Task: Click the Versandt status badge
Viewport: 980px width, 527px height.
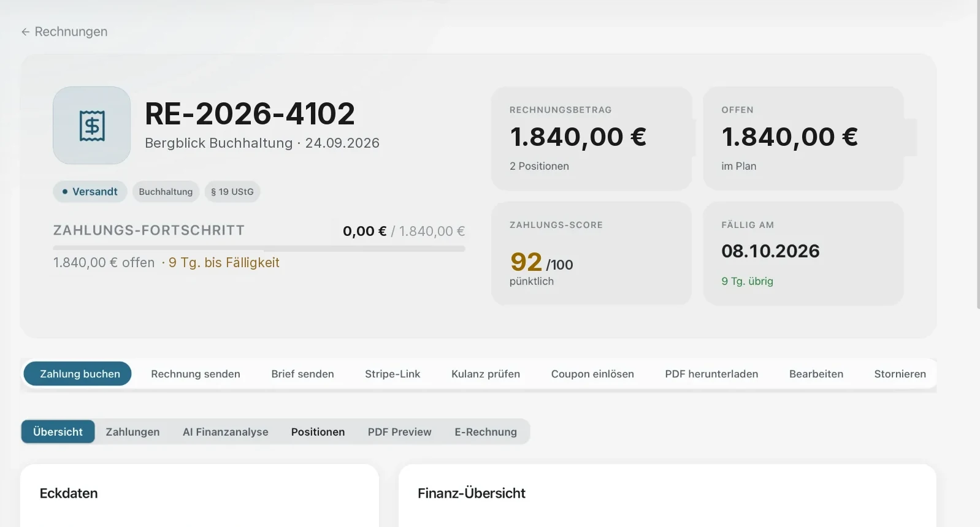Action: pos(90,192)
